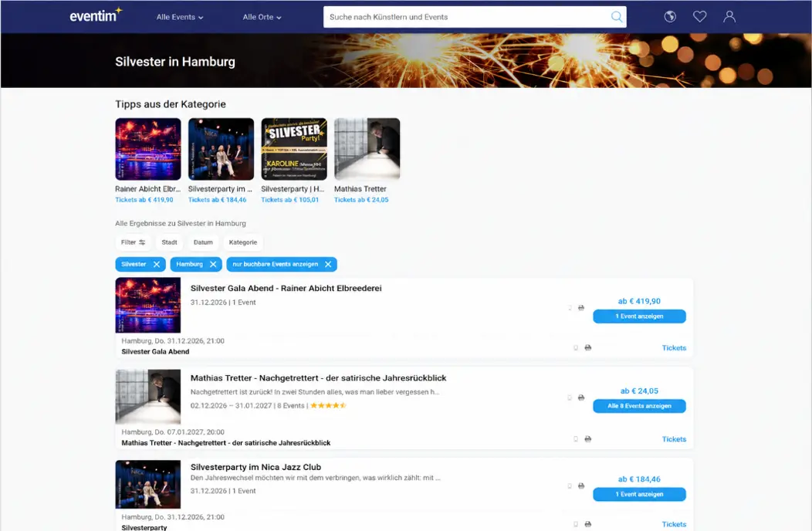Open the Filter button with sliders icon

coord(133,242)
